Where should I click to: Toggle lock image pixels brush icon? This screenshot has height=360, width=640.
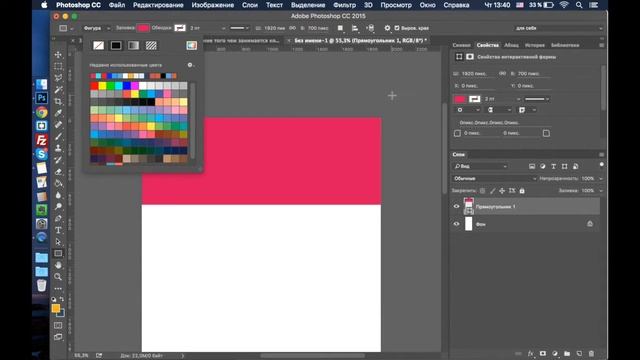click(x=492, y=191)
